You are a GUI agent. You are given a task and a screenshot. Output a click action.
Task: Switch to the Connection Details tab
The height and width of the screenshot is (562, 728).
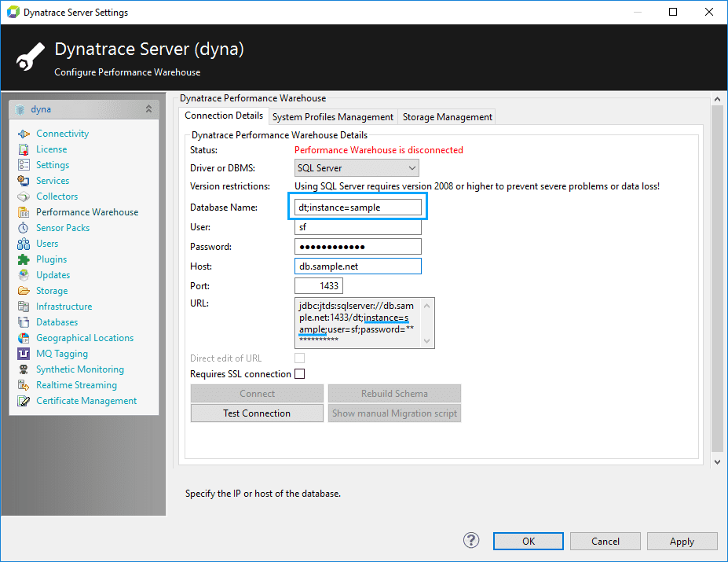[x=224, y=116]
